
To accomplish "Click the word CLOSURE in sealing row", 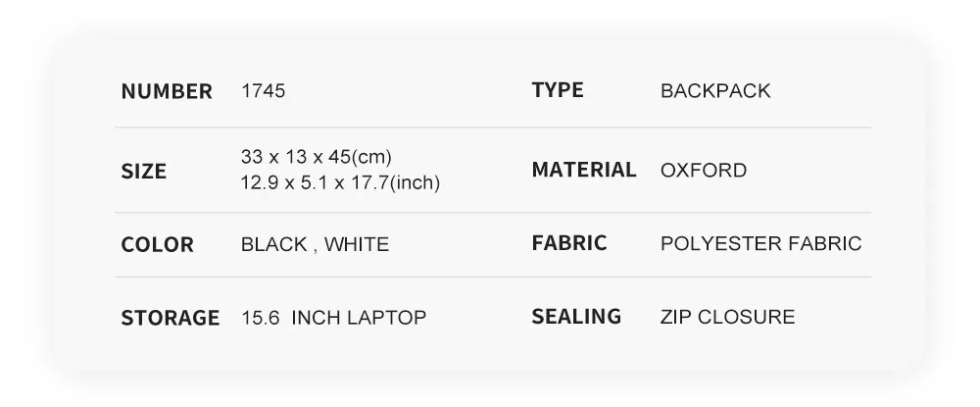I will coord(748,317).
